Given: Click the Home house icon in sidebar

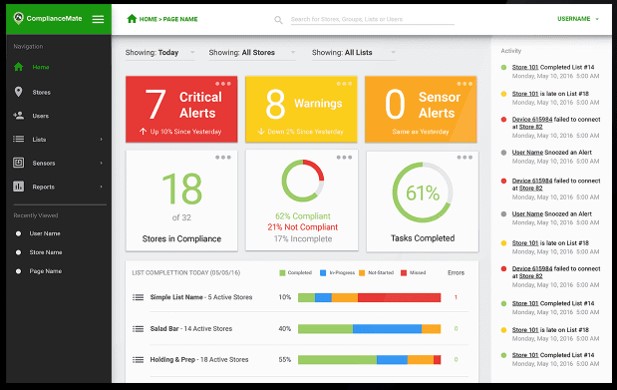Looking at the screenshot, I should click(x=18, y=67).
